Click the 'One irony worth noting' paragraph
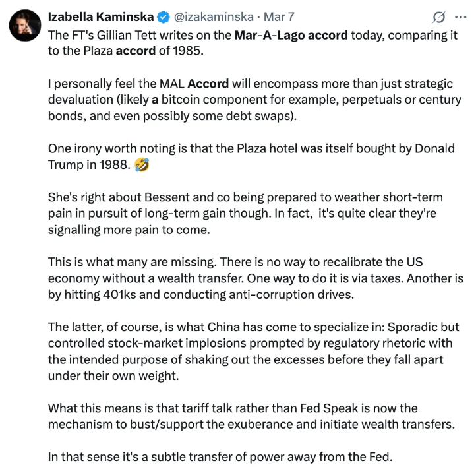This screenshot has width=476, height=467. (x=251, y=157)
